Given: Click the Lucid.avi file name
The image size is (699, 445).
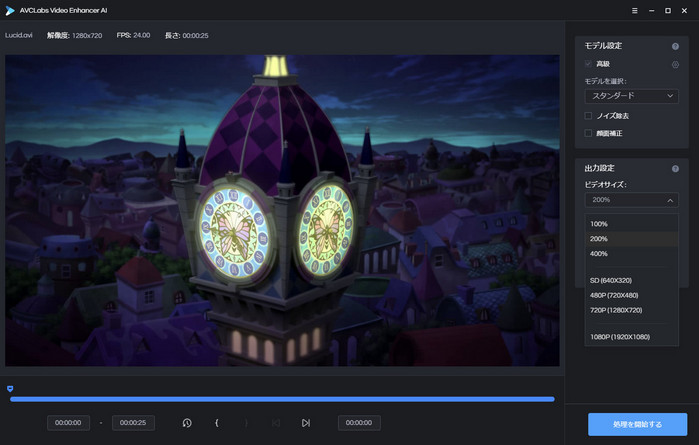Looking at the screenshot, I should point(19,35).
